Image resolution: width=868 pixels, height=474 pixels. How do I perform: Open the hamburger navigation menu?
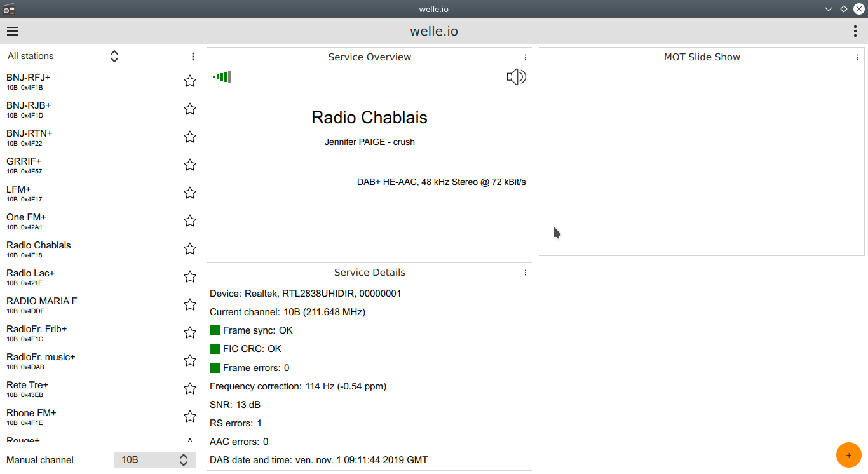pyautogui.click(x=13, y=31)
